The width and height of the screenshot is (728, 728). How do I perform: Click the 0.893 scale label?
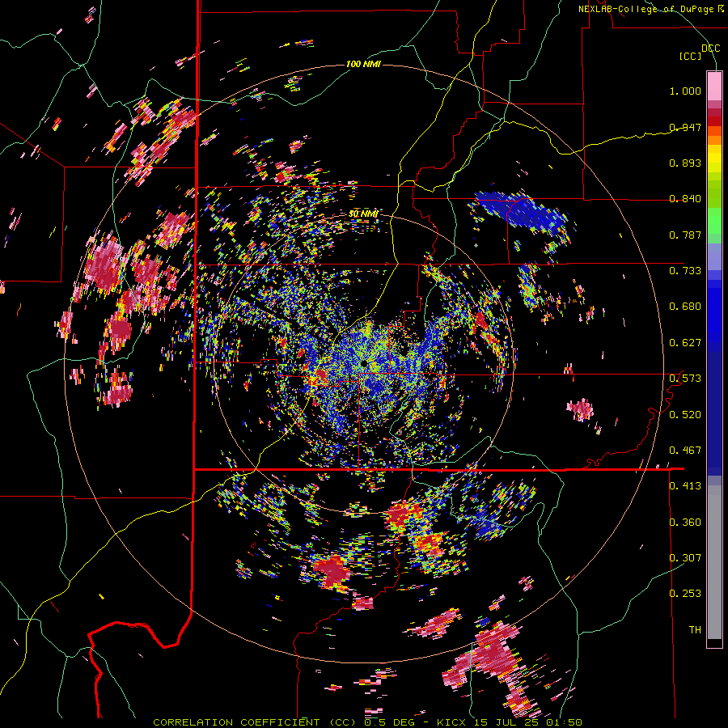pos(685,163)
